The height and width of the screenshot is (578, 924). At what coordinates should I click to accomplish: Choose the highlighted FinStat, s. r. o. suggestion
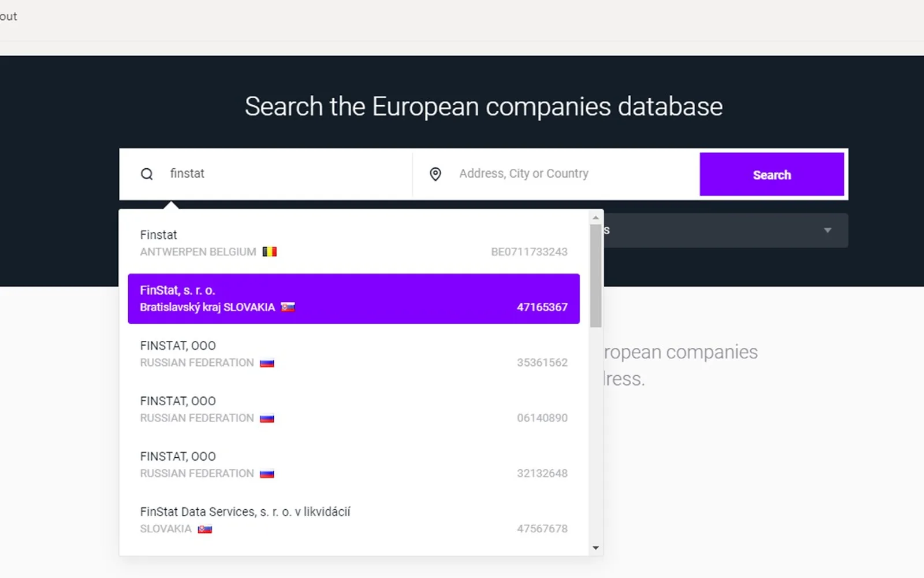point(353,299)
